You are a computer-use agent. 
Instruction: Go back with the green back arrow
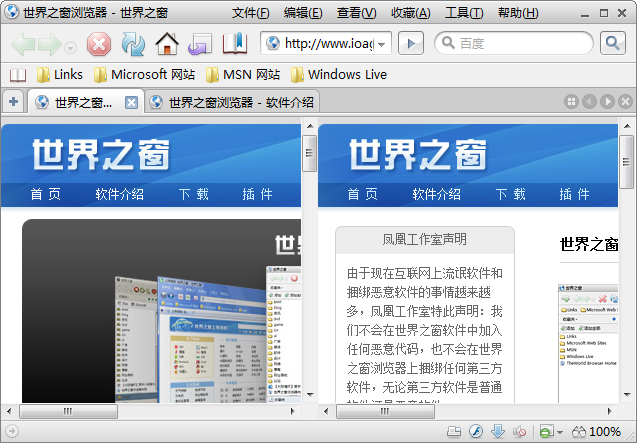click(23, 44)
